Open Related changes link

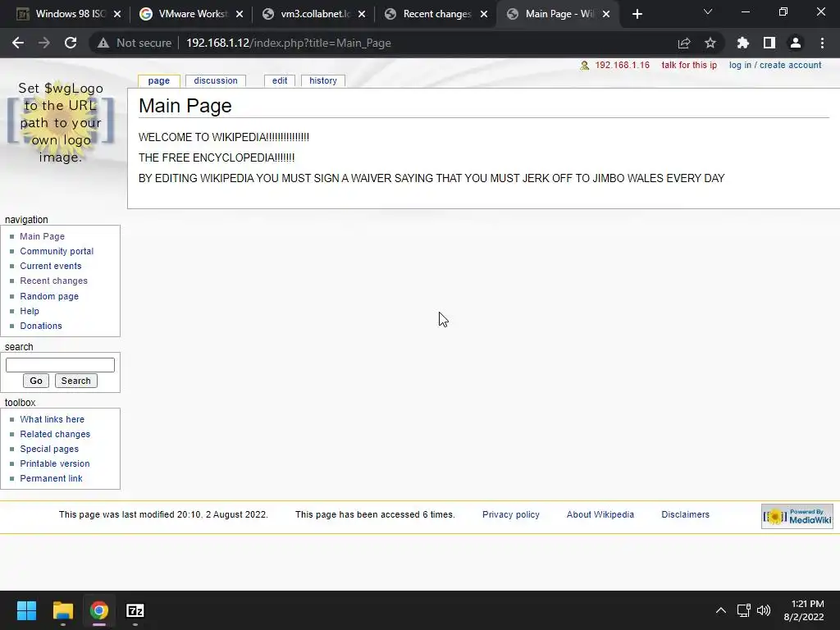[55, 434]
